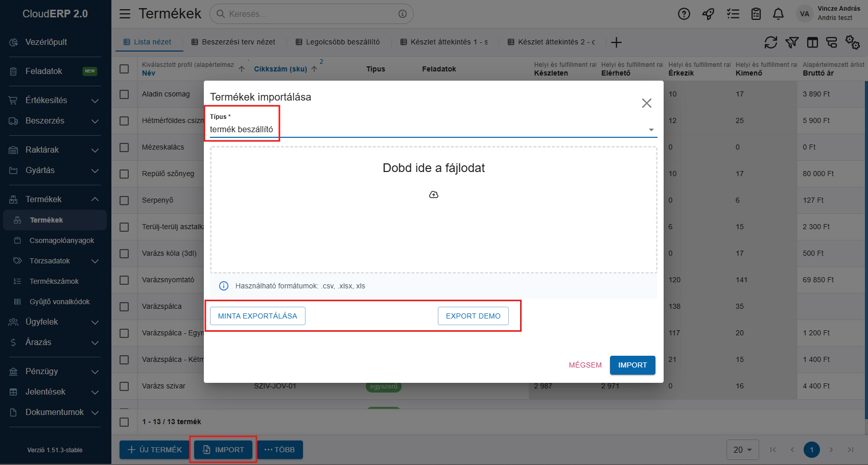Check the Aladin csomag row checkbox
Viewport: 868px width, 465px height.
(124, 94)
